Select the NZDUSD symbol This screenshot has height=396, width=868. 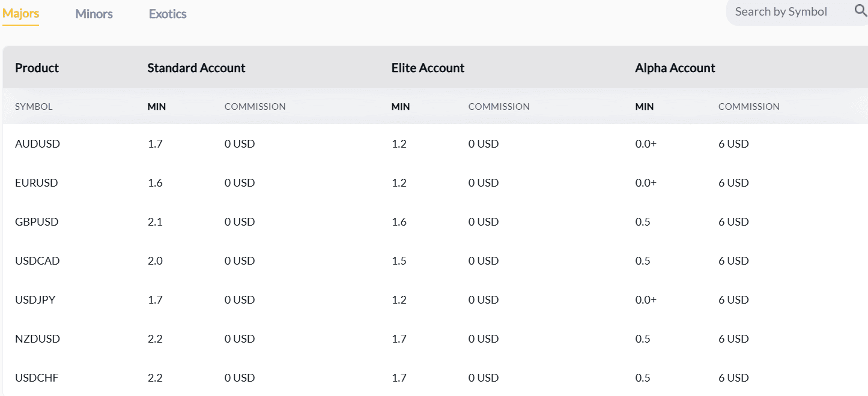pos(37,339)
